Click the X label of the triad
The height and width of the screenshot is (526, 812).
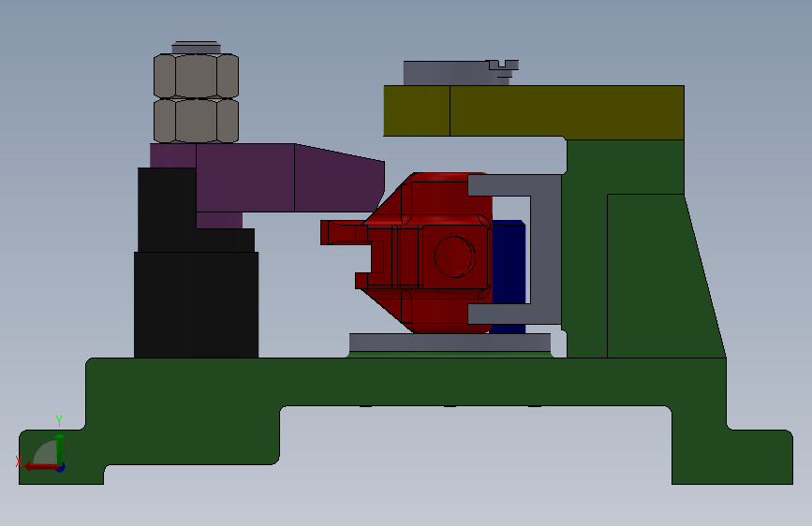coord(19,461)
